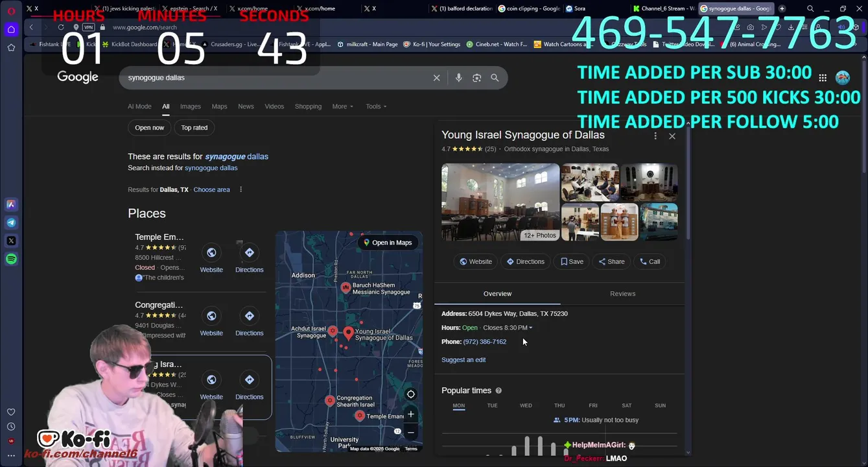Viewport: 868px width, 467px height.
Task: Select TUE in Popular times
Action: pos(492,405)
